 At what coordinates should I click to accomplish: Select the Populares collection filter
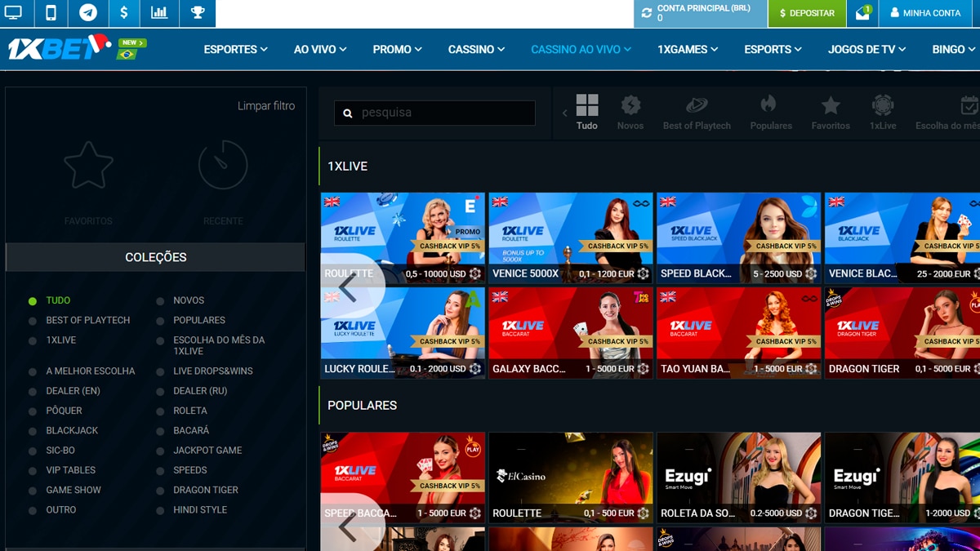pyautogui.click(x=199, y=320)
